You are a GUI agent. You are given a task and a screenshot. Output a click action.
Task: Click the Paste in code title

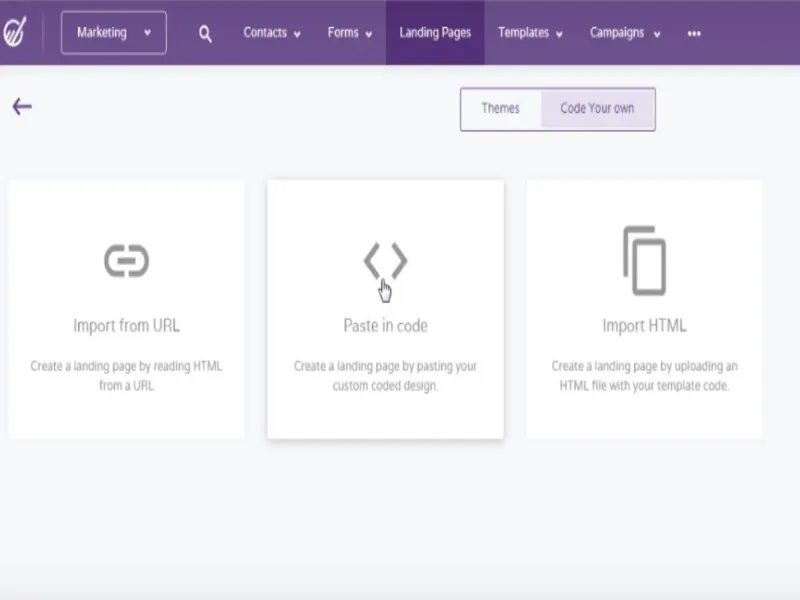pos(385,325)
